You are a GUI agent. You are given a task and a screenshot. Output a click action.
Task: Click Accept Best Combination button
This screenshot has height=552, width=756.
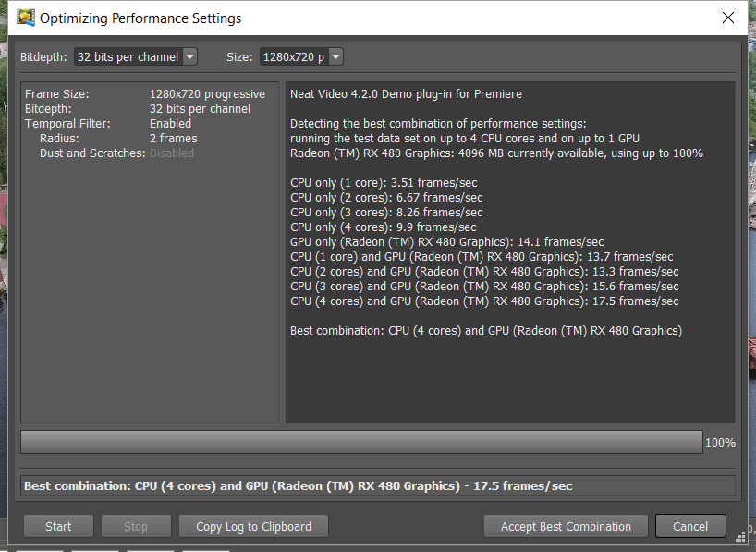tap(566, 526)
